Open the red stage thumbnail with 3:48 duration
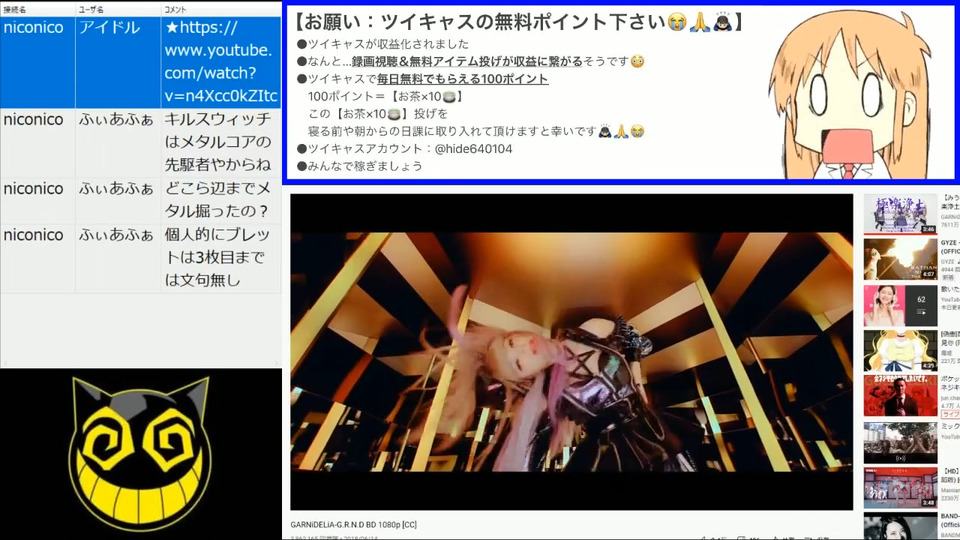Screen dimensions: 960x540 click(900, 487)
